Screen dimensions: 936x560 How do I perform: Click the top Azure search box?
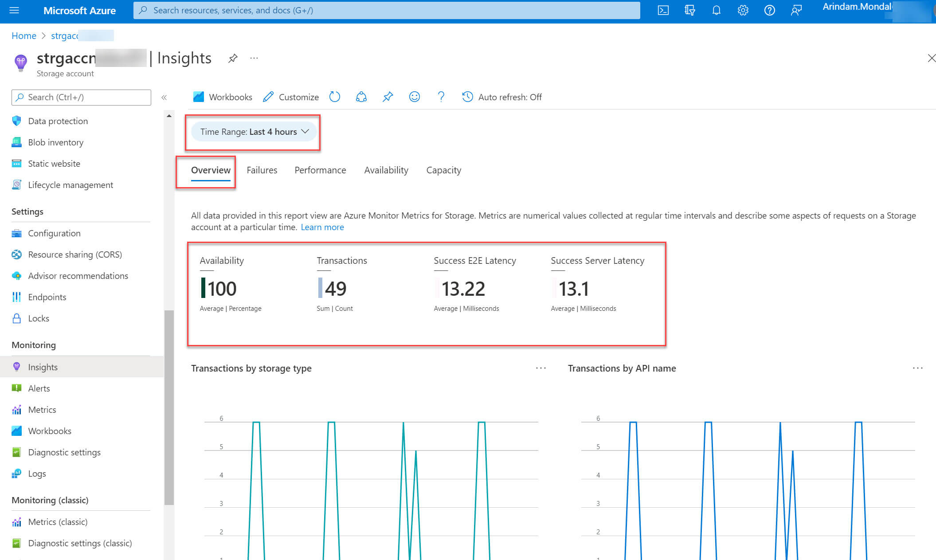click(x=386, y=10)
